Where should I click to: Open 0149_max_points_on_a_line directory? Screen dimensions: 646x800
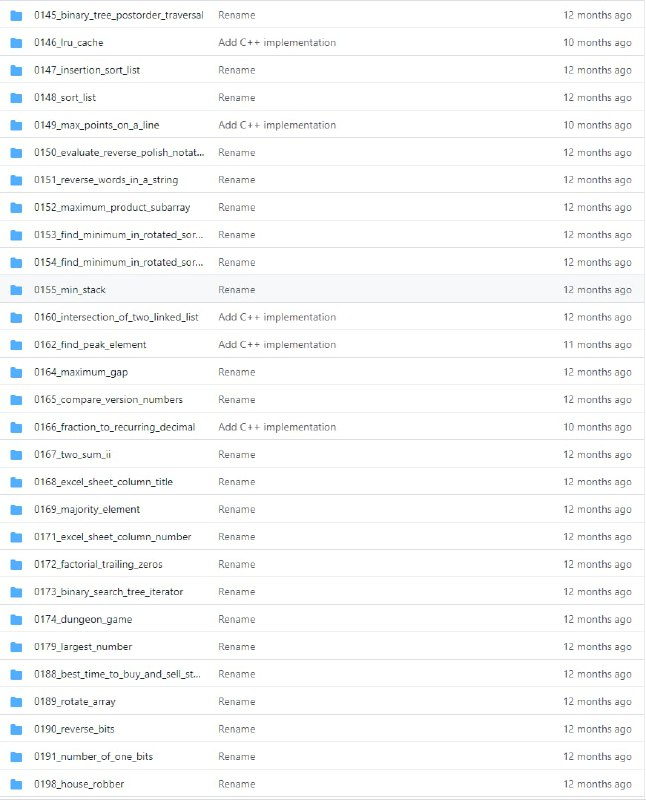pos(96,125)
